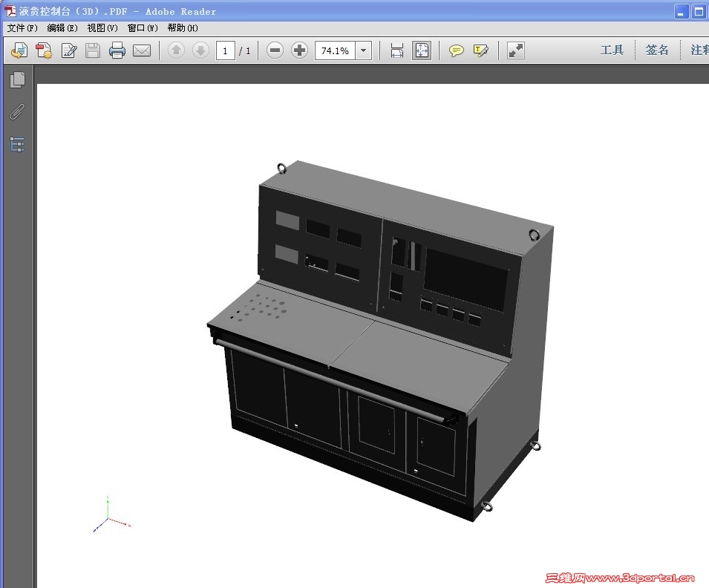Show the Page Thumbnails panel
The height and width of the screenshot is (588, 709).
tap(17, 80)
